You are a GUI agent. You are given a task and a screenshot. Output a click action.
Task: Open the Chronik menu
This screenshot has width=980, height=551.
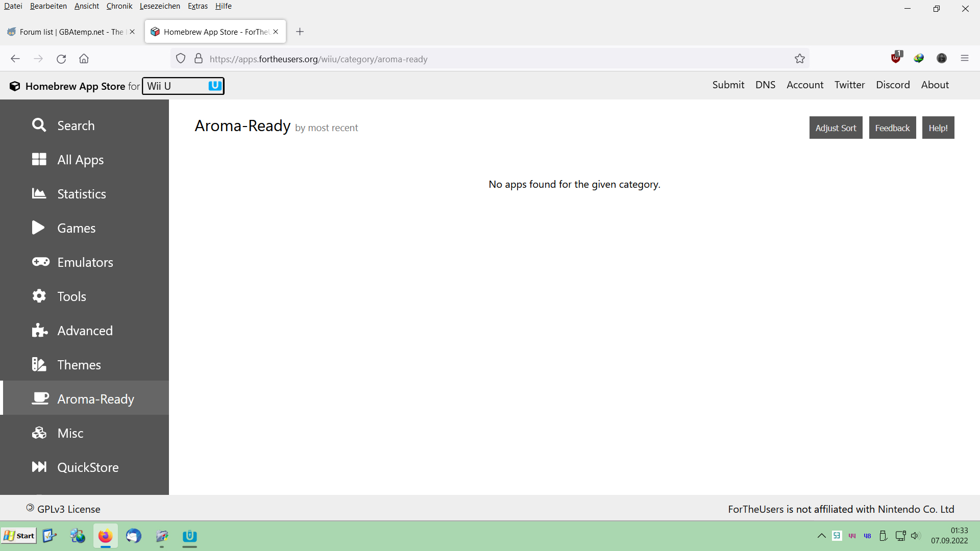pos(119,6)
